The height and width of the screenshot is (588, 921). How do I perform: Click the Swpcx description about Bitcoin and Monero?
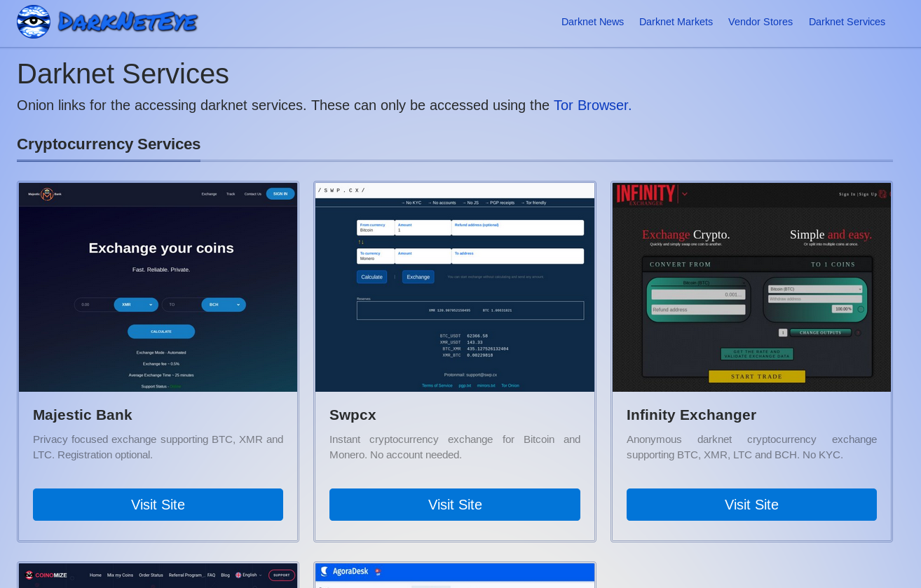coord(455,447)
